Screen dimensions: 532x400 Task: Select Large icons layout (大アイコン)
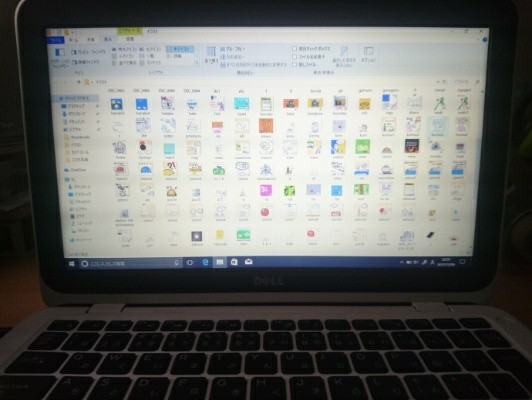(150, 50)
